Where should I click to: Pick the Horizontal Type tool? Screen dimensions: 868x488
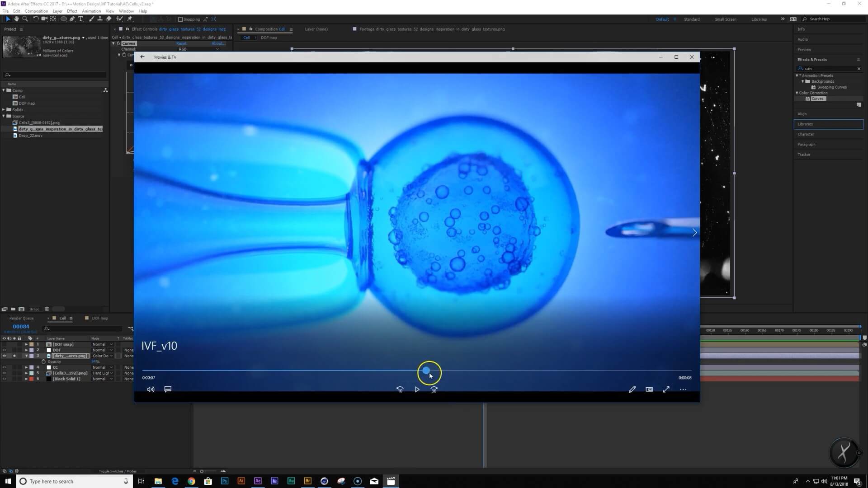(80, 19)
